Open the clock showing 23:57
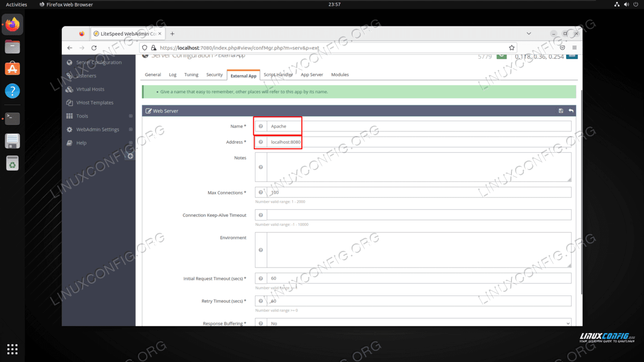 coord(334,4)
